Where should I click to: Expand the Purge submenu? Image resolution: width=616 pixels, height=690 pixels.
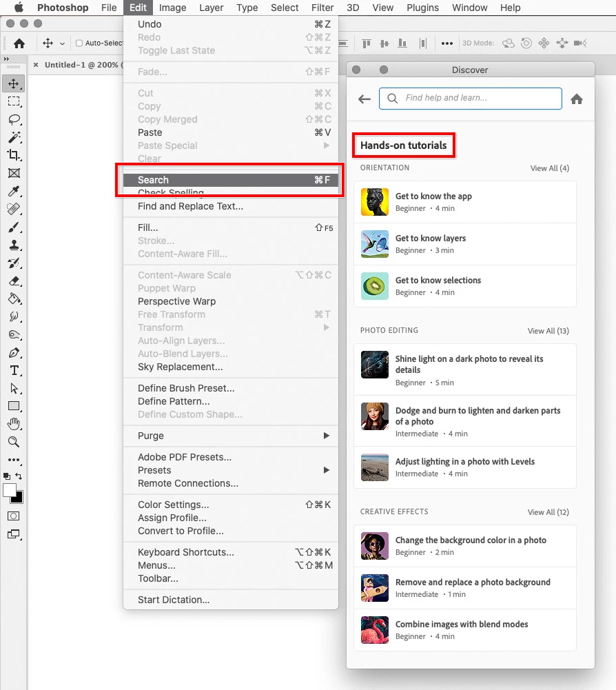click(231, 436)
